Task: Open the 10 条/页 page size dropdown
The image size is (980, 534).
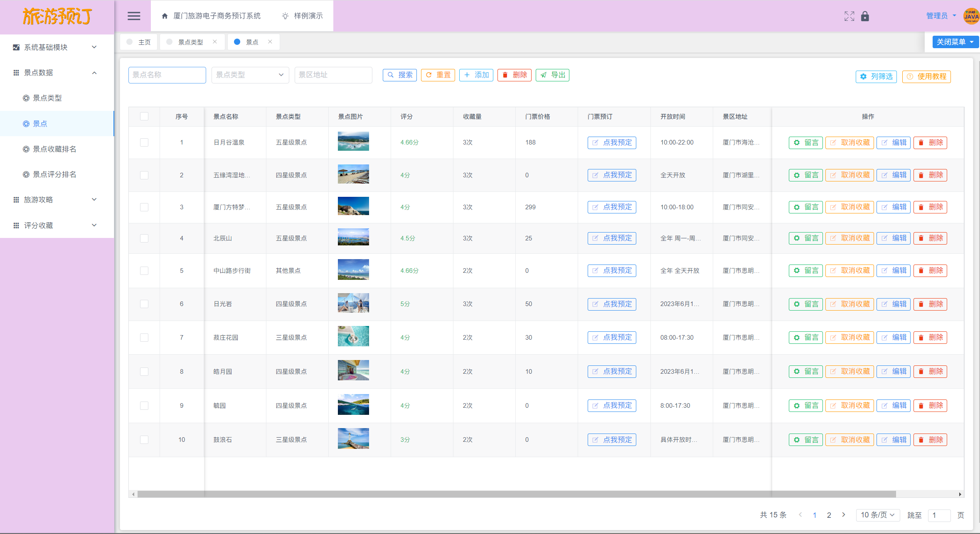Action: tap(877, 515)
